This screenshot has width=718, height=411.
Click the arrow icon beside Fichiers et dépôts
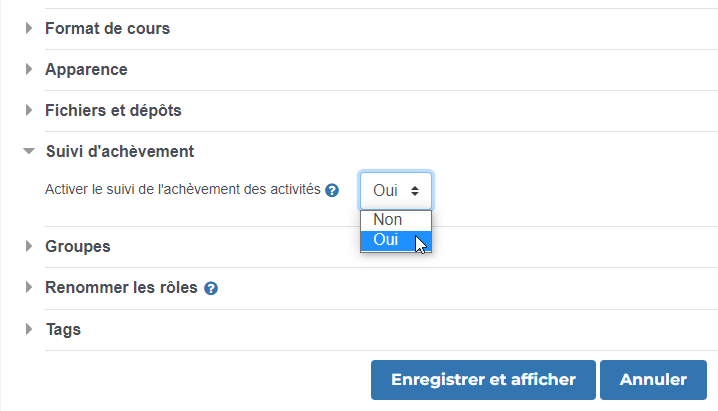click(x=28, y=111)
